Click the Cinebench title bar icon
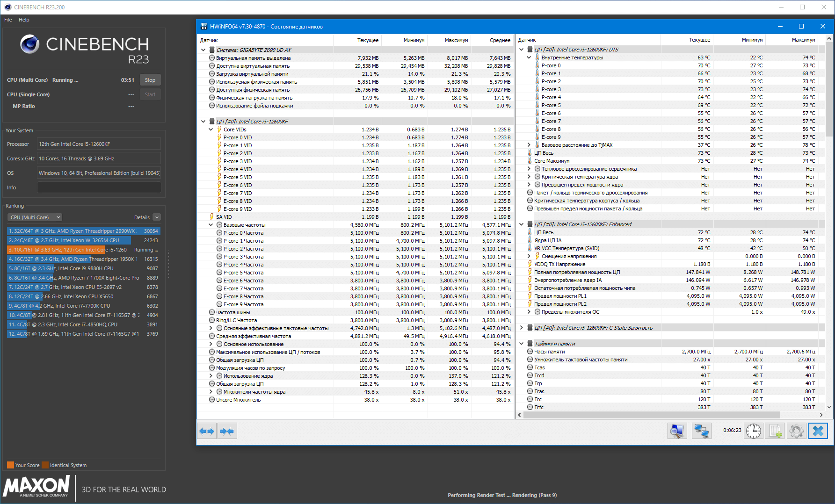 (7, 7)
